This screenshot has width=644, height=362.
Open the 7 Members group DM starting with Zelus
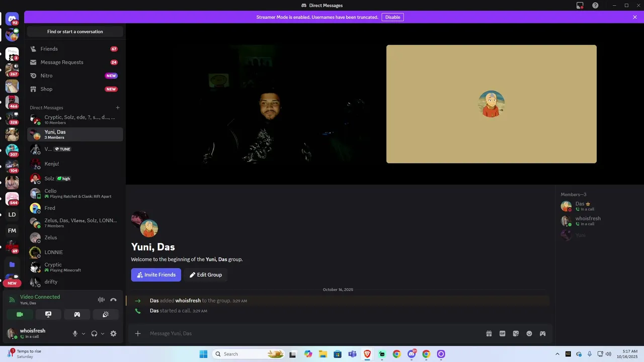[x=75, y=223]
